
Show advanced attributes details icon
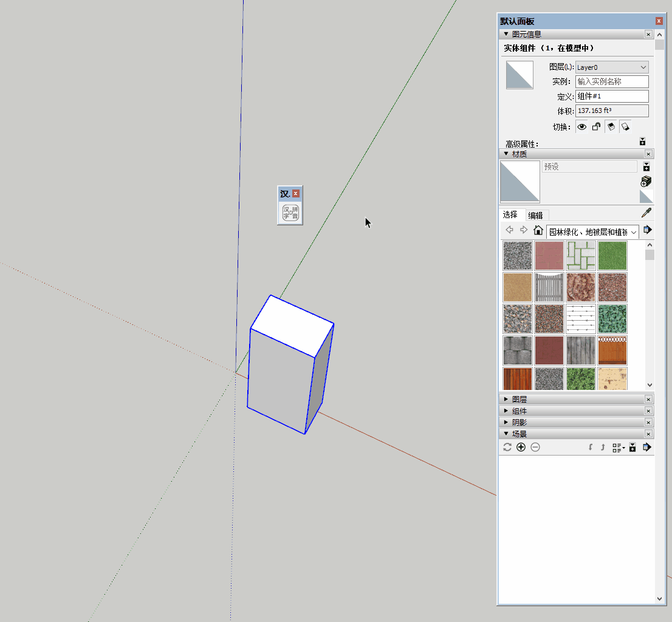point(642,142)
